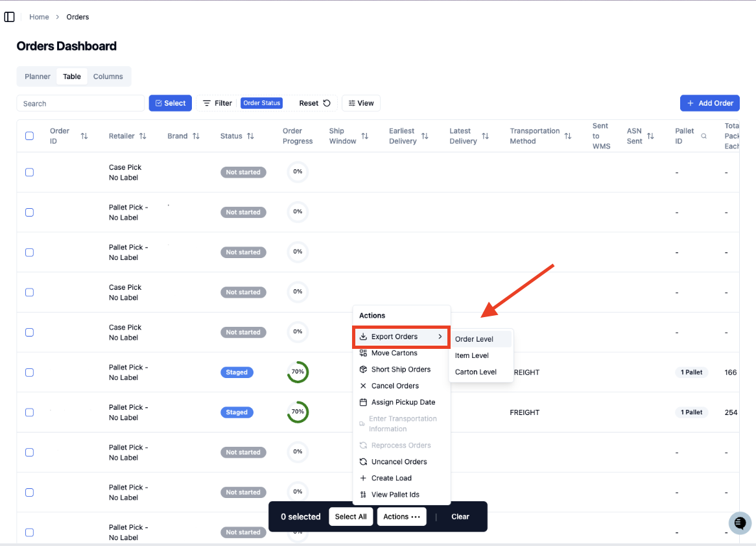Viewport: 756px width, 546px height.
Task: Click the Reset circular arrow icon
Action: 327,103
